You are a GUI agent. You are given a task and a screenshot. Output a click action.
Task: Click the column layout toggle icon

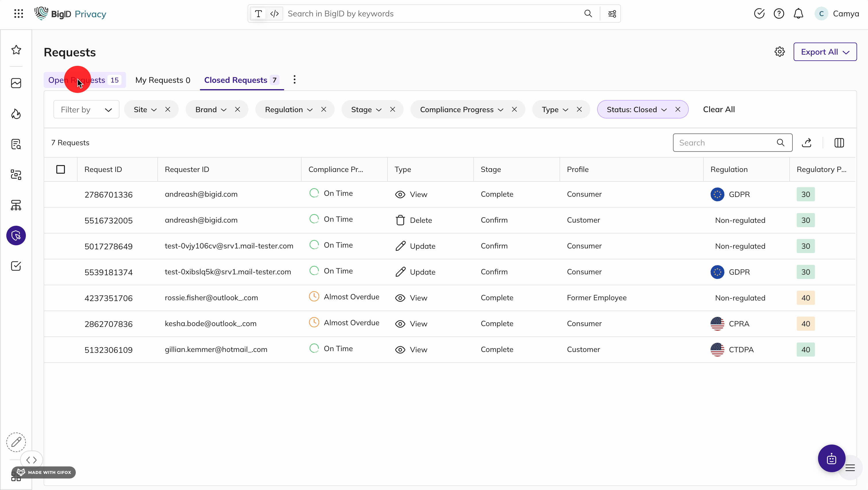tap(839, 143)
